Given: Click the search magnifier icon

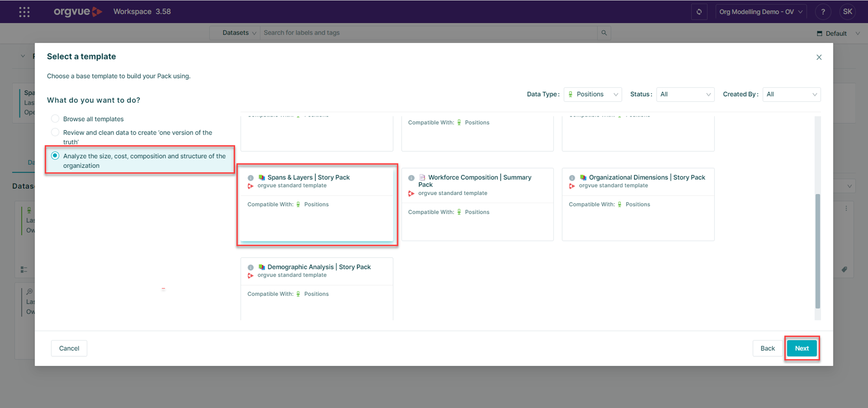Looking at the screenshot, I should pos(604,33).
